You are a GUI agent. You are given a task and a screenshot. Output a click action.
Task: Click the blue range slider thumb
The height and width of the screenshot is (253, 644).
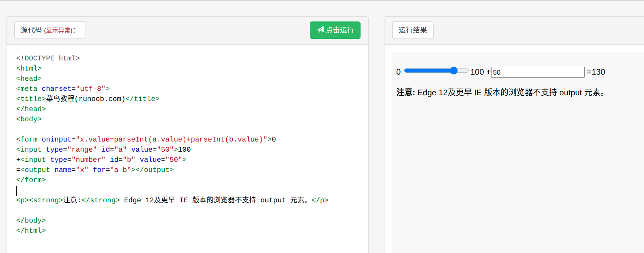coord(454,71)
